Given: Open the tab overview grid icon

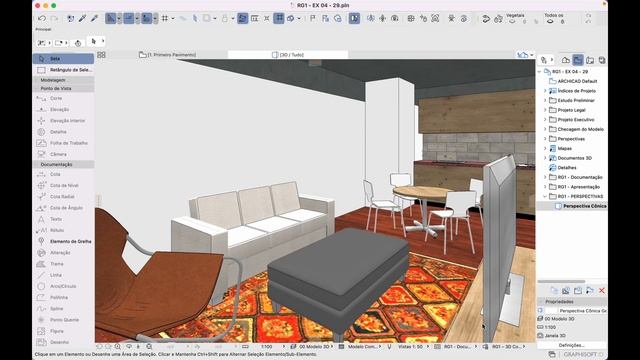Looking at the screenshot, I should tap(101, 55).
